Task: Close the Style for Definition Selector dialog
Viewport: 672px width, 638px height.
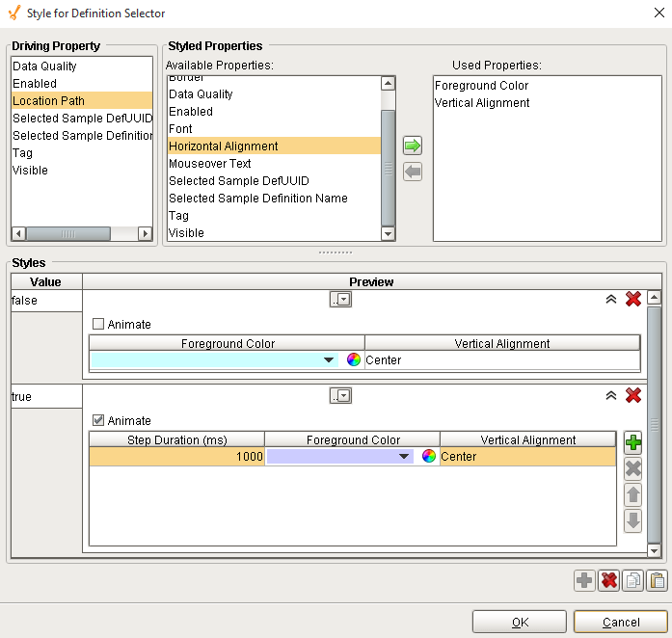Action: (x=659, y=13)
